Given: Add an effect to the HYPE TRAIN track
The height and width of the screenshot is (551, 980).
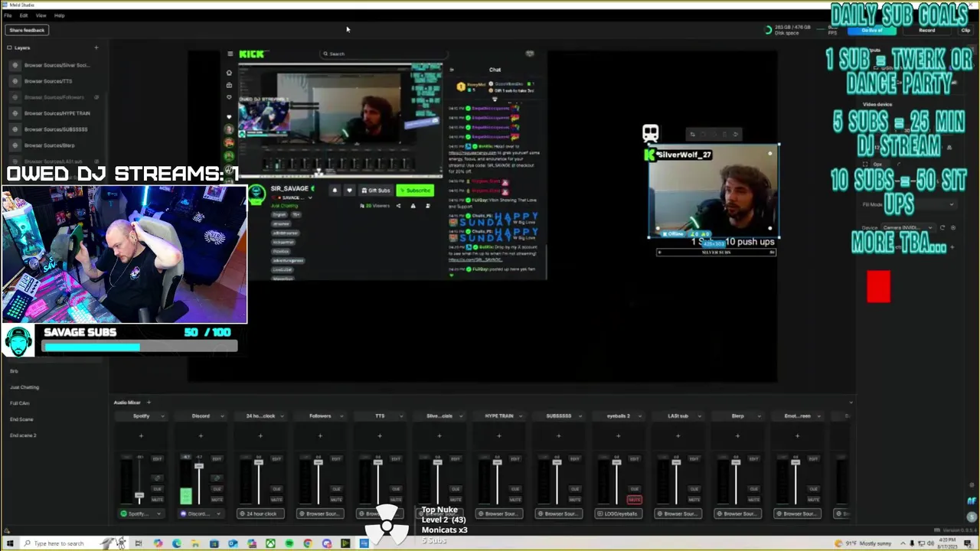Looking at the screenshot, I should [499, 436].
